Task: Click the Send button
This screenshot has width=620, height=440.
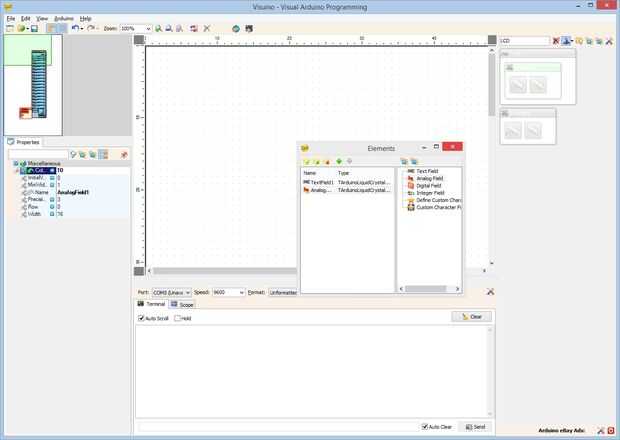Action: [476, 427]
